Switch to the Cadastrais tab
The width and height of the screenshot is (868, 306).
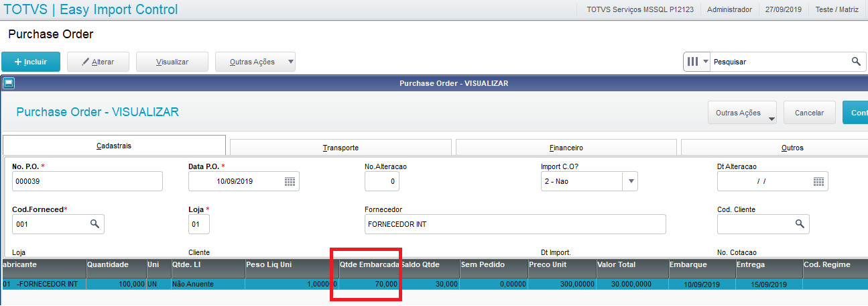(x=115, y=146)
